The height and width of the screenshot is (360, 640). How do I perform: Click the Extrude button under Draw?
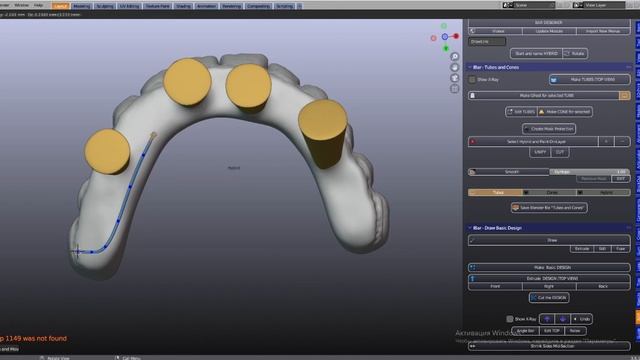click(582, 249)
